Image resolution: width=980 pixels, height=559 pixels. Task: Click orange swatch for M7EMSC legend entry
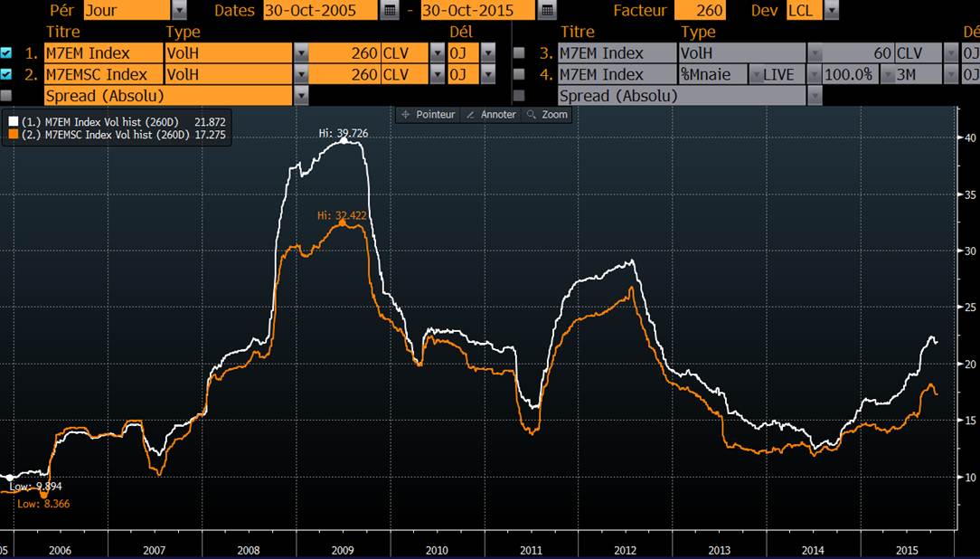pos(14,135)
